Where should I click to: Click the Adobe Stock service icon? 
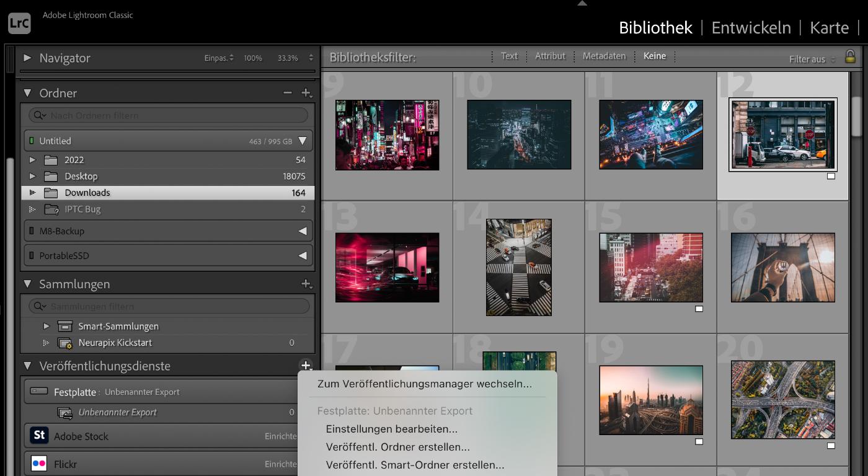[x=39, y=436]
